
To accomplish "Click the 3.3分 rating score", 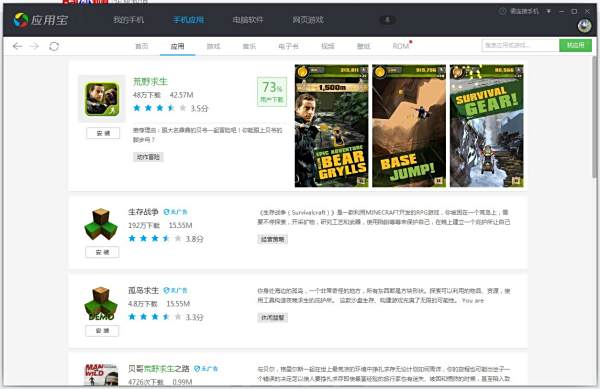I will click(x=195, y=317).
